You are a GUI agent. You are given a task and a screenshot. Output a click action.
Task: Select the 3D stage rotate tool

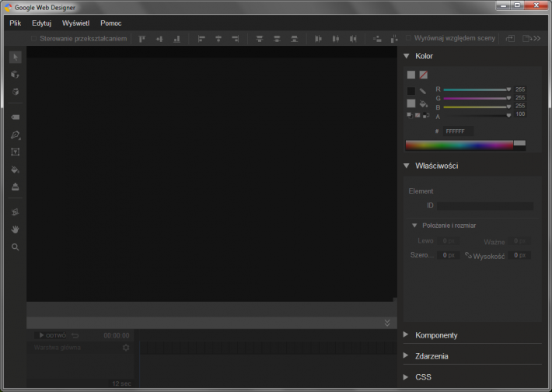click(x=15, y=92)
